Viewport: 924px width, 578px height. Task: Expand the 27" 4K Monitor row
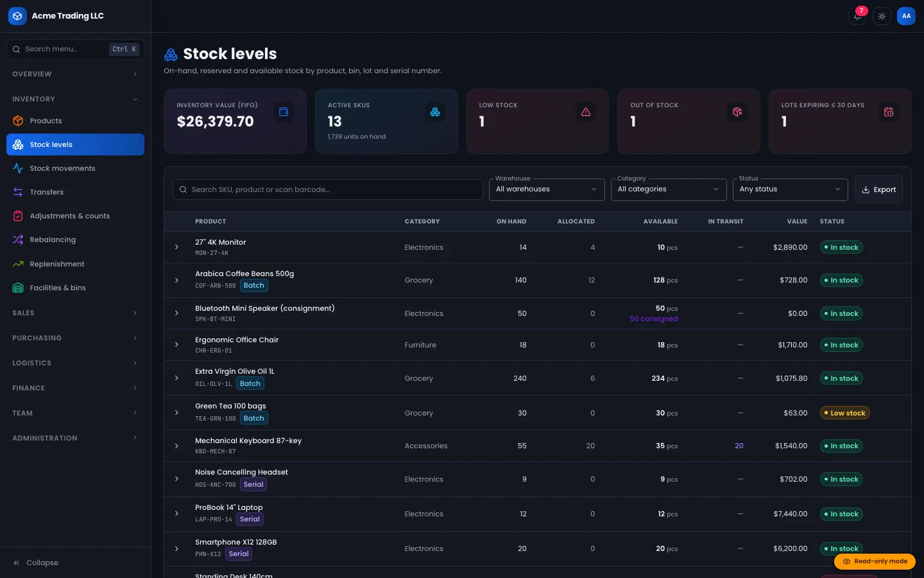click(x=176, y=247)
